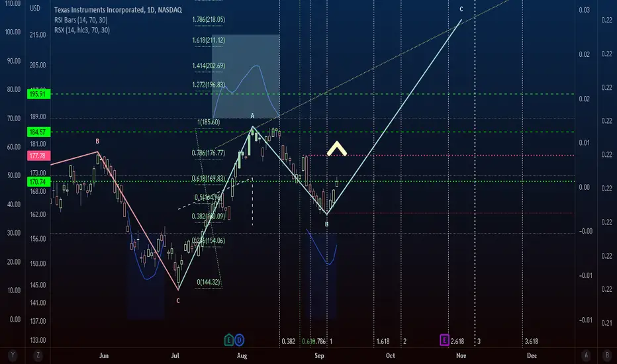The height and width of the screenshot is (364, 617).
Task: Click the Nov label on the time axis
Action: (x=461, y=356)
